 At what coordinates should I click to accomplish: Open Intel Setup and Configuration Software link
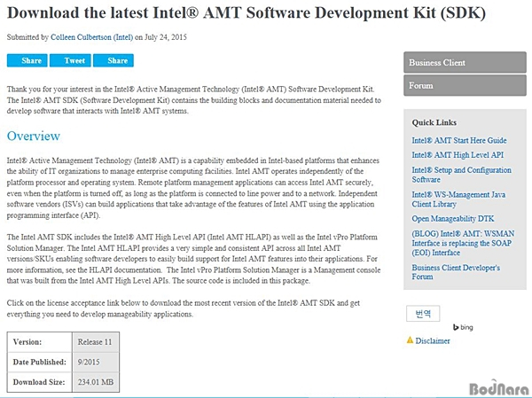pyautogui.click(x=461, y=175)
